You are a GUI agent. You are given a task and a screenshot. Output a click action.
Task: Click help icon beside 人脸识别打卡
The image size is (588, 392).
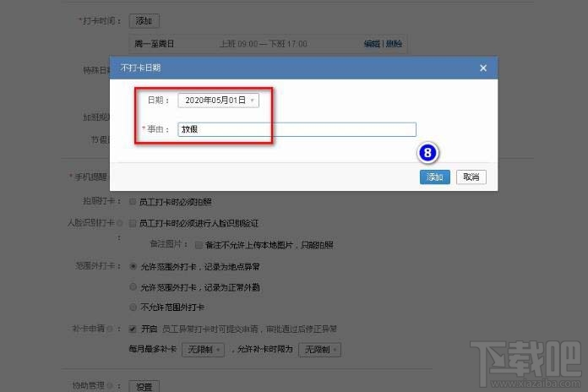pos(119,223)
